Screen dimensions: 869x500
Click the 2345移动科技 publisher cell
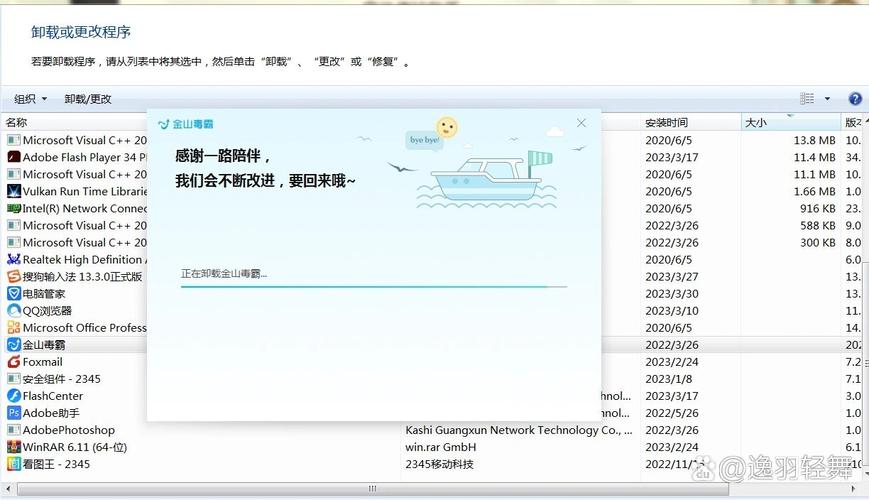pyautogui.click(x=439, y=464)
